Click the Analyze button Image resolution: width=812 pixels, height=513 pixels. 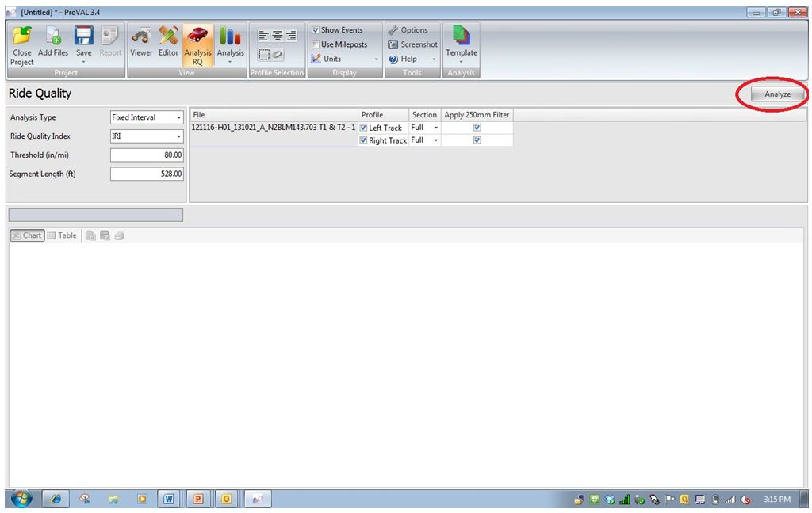(777, 94)
